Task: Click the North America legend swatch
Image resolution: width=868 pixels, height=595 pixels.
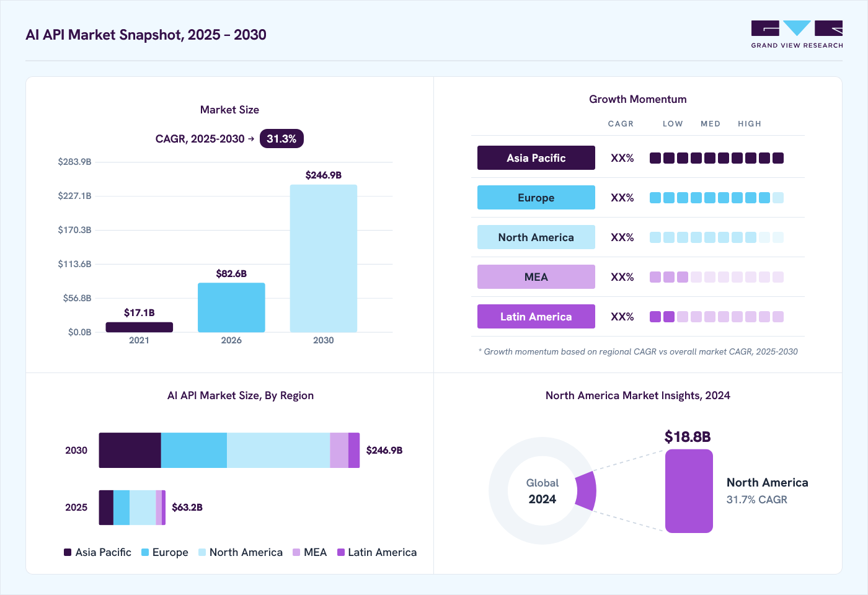Action: coord(202,552)
